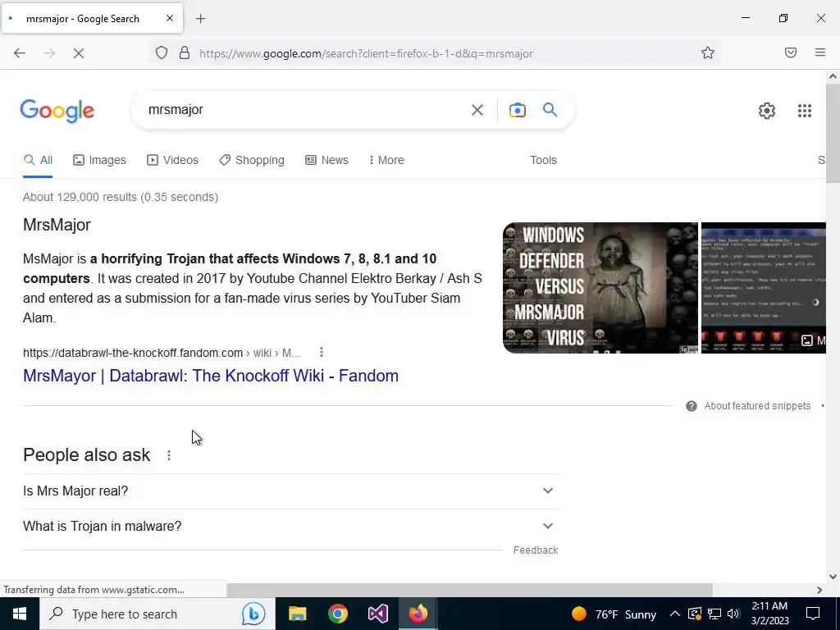This screenshot has width=840, height=630.
Task: Click the databrawl-the-knockoff.fandom.com URL text
Action: (x=133, y=353)
